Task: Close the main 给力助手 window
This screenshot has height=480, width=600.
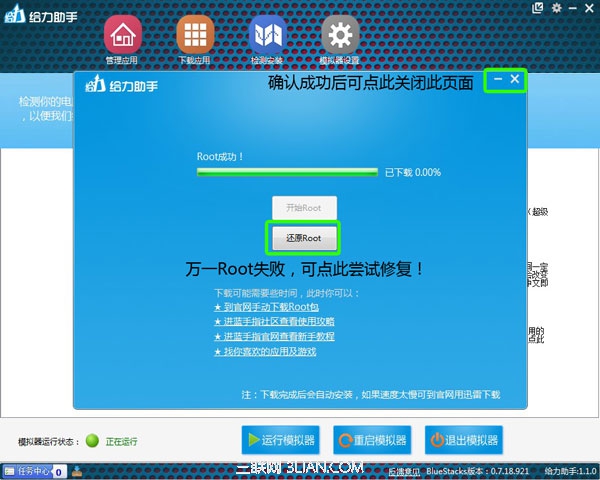Action: 590,8
